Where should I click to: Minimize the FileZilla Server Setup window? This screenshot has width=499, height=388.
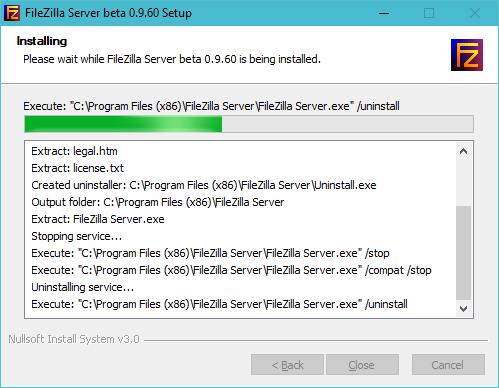(384, 13)
